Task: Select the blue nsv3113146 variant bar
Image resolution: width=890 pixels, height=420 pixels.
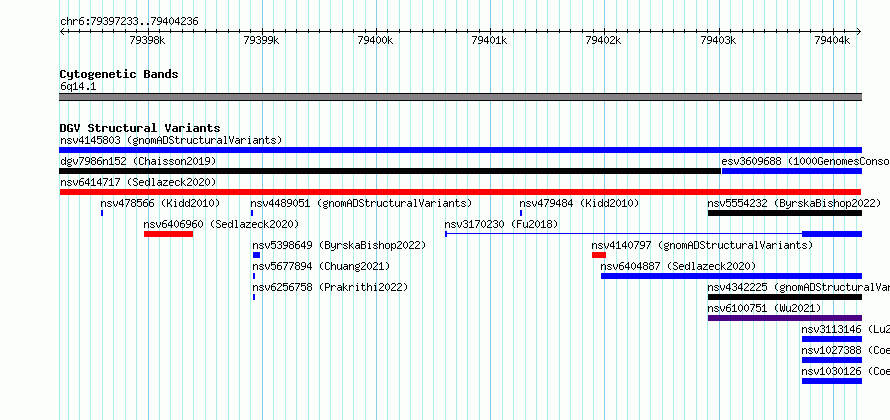Action: (832, 339)
